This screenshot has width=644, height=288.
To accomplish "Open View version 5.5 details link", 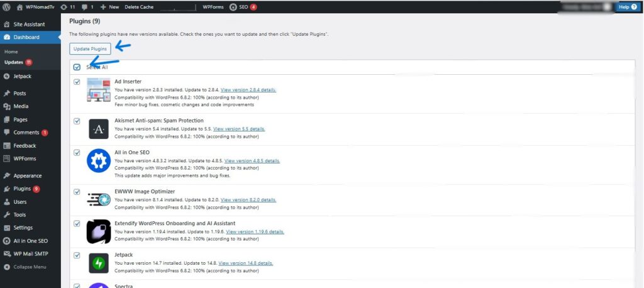I will [239, 129].
